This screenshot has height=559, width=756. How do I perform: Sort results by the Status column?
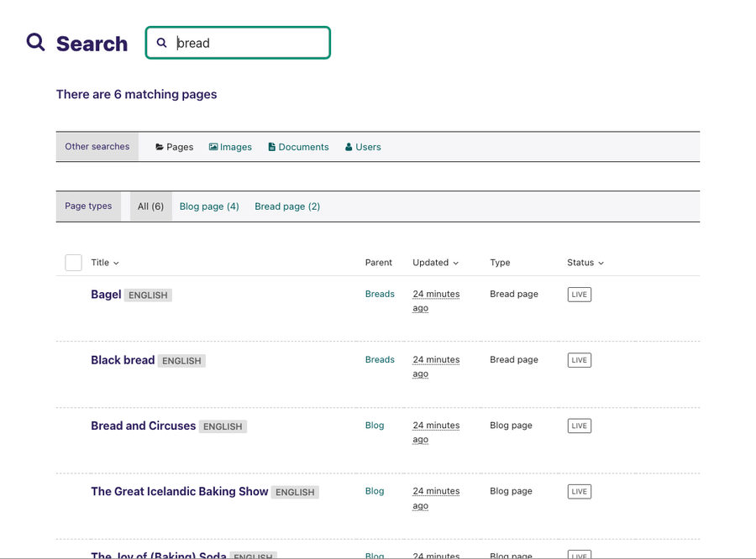point(585,263)
